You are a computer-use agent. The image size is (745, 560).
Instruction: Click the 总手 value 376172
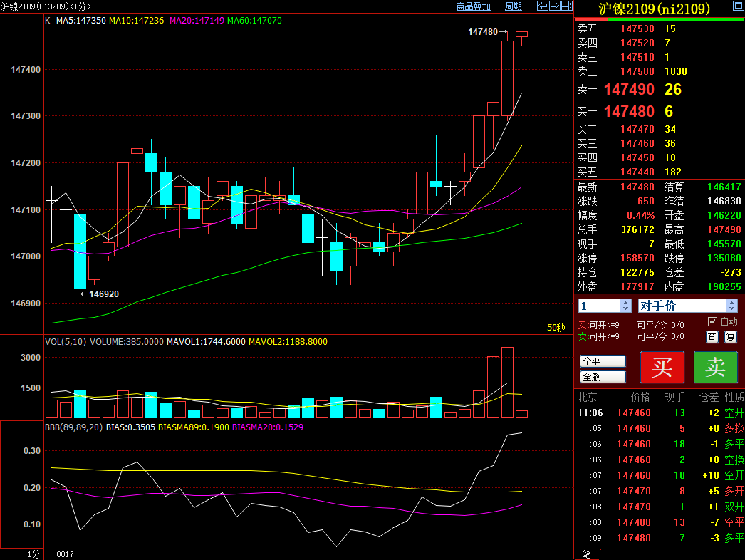[x=637, y=229]
